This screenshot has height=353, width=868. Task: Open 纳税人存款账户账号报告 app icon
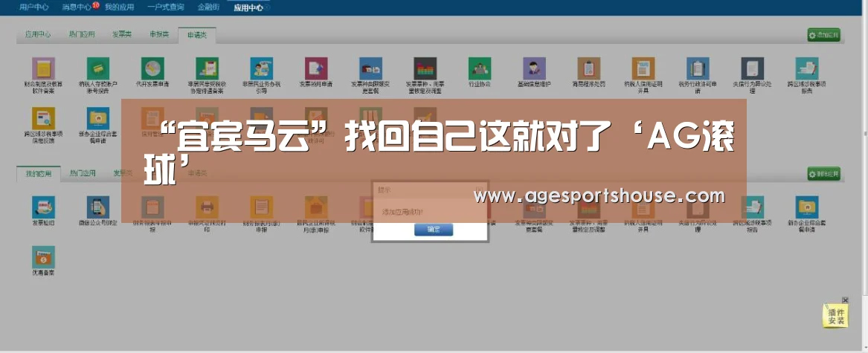(98, 68)
